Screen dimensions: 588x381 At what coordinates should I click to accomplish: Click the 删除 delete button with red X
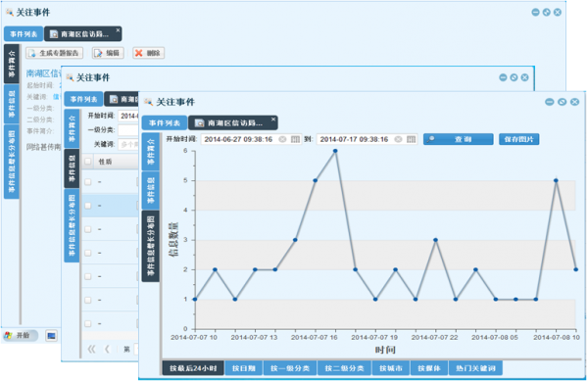tap(148, 53)
